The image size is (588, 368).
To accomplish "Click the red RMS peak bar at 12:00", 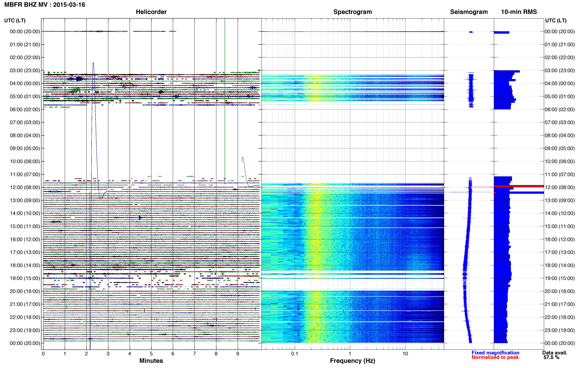I will coord(519,186).
